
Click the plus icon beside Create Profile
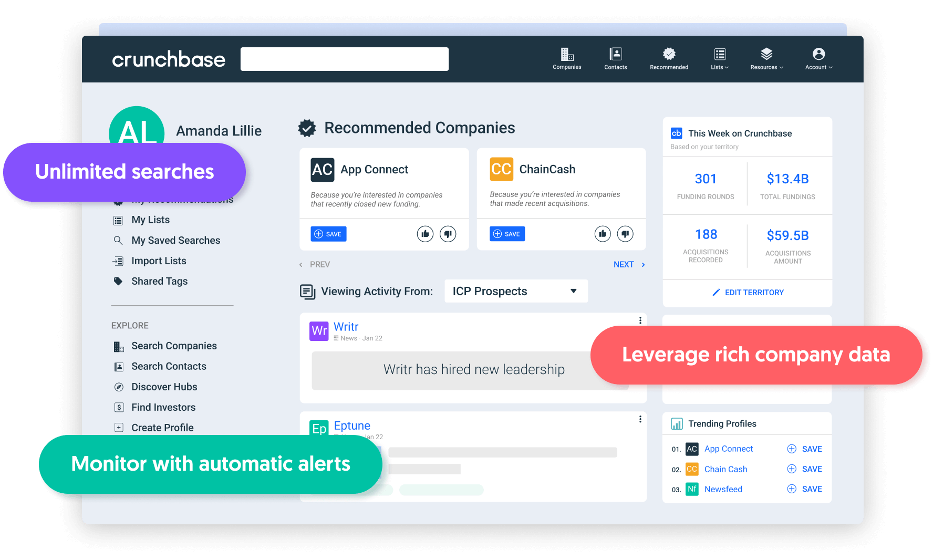tap(119, 428)
